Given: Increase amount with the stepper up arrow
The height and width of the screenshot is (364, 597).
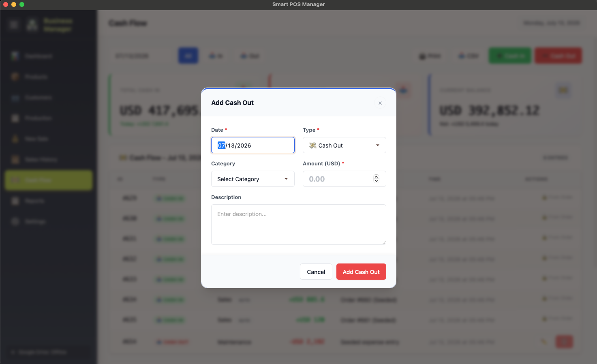Looking at the screenshot, I should click(376, 177).
